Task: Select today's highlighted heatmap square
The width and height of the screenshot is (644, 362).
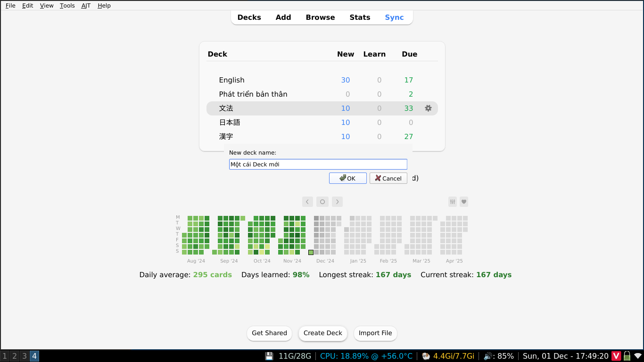Action: pos(311,252)
